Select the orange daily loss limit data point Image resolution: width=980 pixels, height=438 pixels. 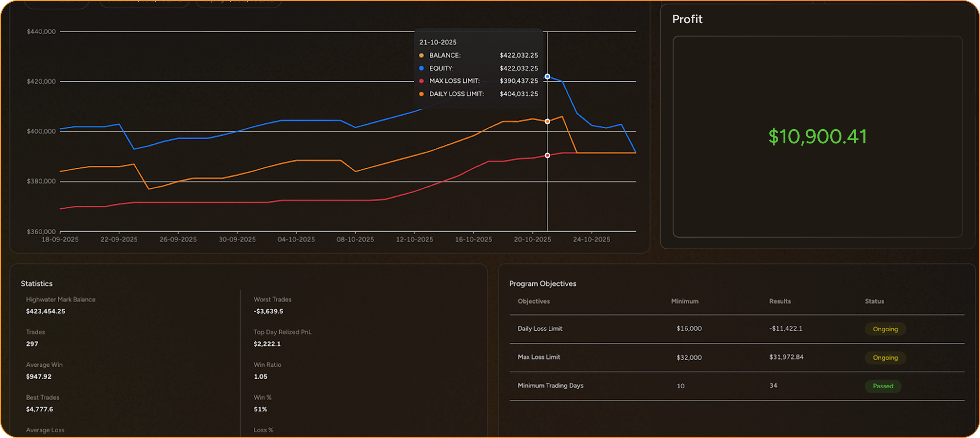click(547, 122)
